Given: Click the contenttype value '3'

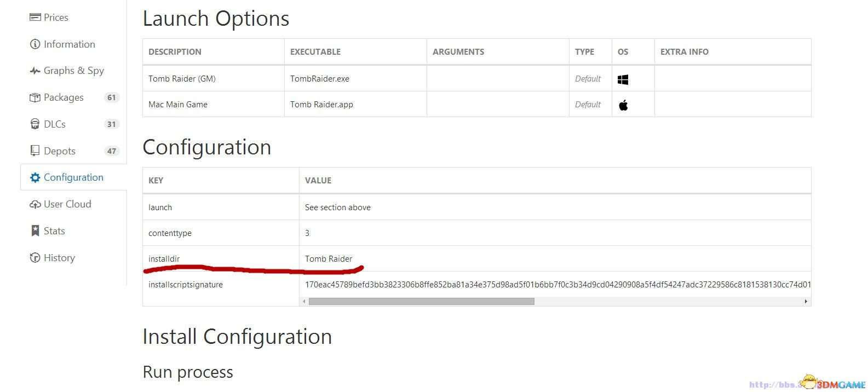Looking at the screenshot, I should pos(307,233).
